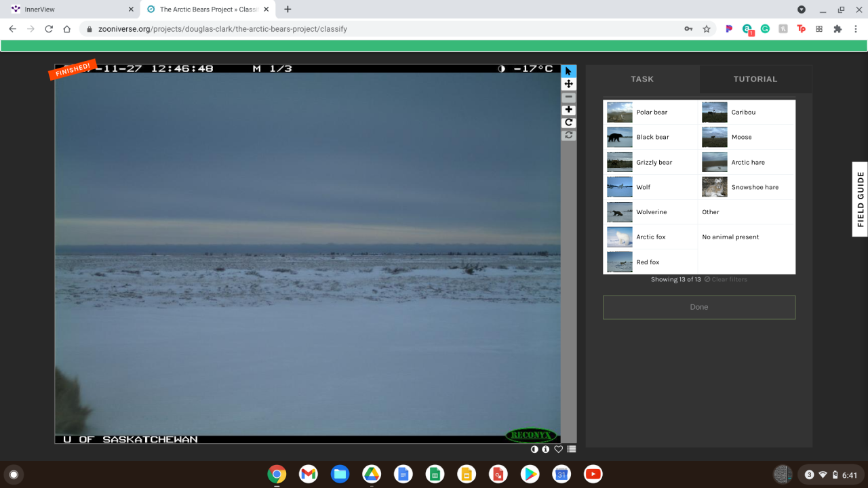Switch to the Tutorial tab

click(755, 79)
